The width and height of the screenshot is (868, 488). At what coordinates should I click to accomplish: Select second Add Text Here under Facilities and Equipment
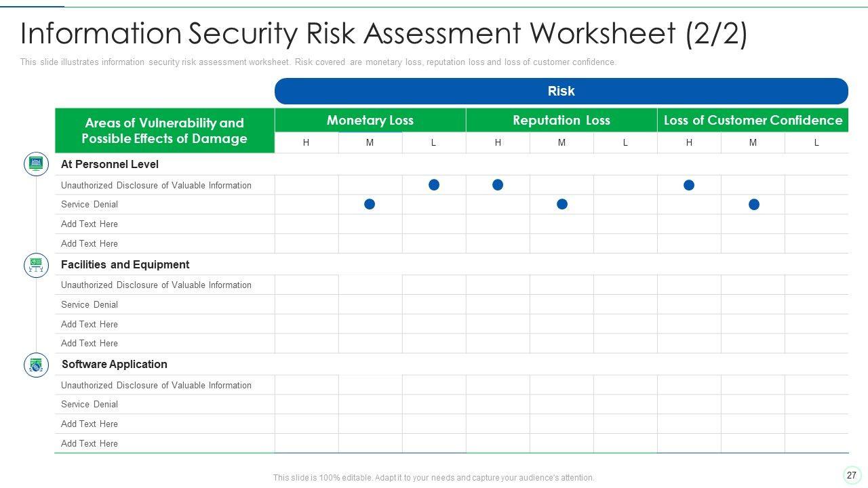point(90,343)
